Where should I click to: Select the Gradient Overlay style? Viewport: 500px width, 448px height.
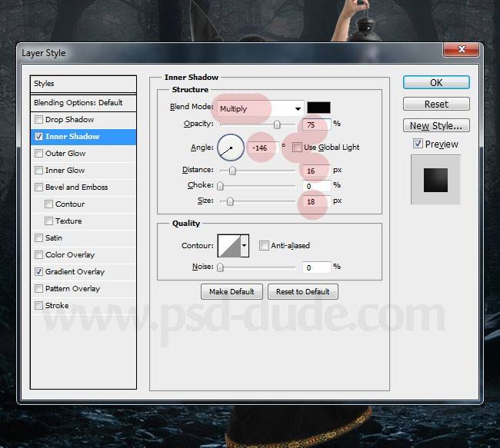75,272
